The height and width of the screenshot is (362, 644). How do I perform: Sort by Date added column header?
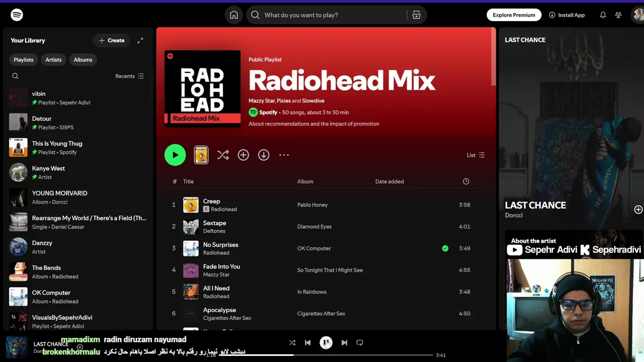pos(389,182)
